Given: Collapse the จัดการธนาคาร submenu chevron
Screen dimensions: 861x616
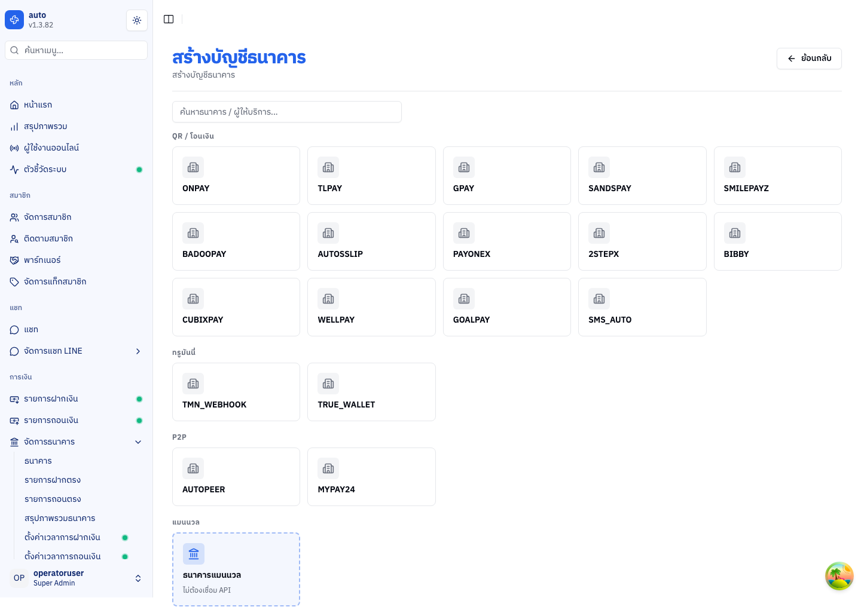Looking at the screenshot, I should tap(138, 442).
